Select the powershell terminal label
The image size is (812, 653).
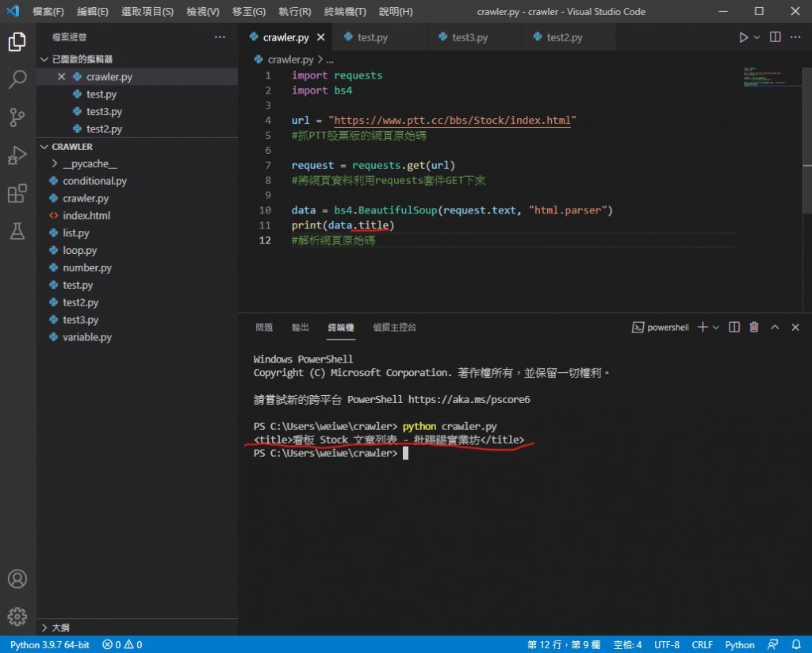coord(661,327)
